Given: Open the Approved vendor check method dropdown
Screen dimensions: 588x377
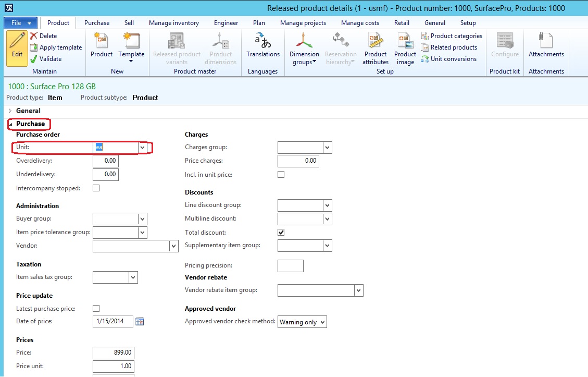Looking at the screenshot, I should click(322, 322).
